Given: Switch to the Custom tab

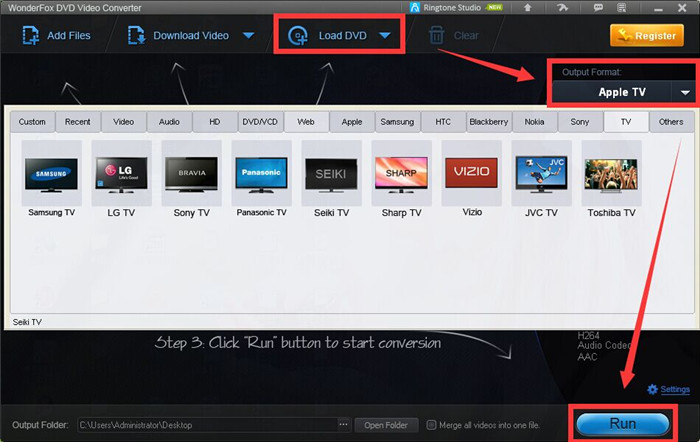Looking at the screenshot, I should click(x=32, y=122).
